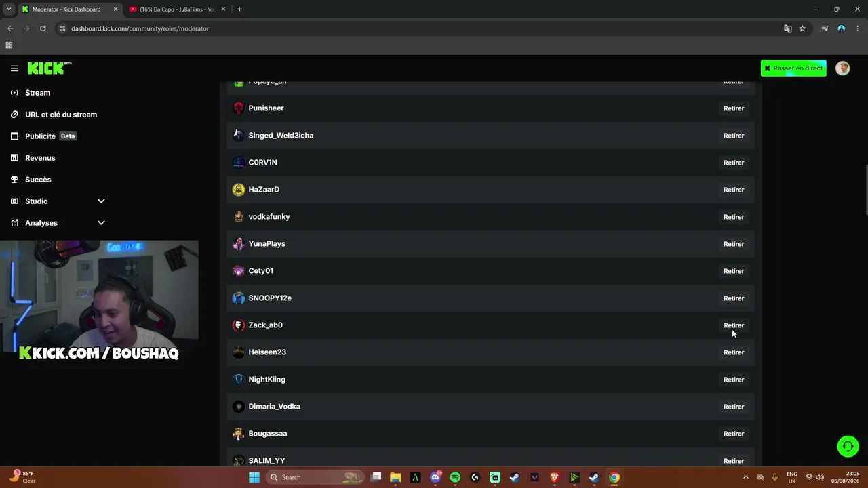Screen dimensions: 868x488
Task: Expand the Analyses sidebar section
Action: (101, 223)
